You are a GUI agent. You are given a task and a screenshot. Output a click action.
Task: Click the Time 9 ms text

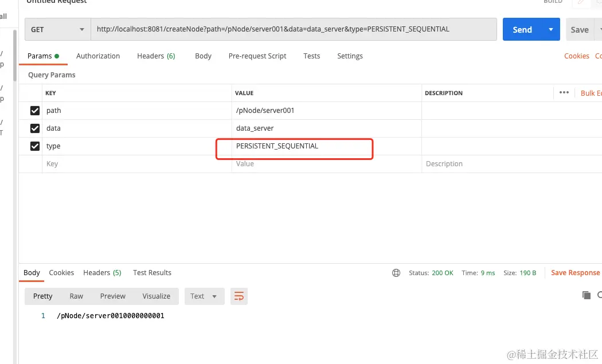[x=478, y=273]
